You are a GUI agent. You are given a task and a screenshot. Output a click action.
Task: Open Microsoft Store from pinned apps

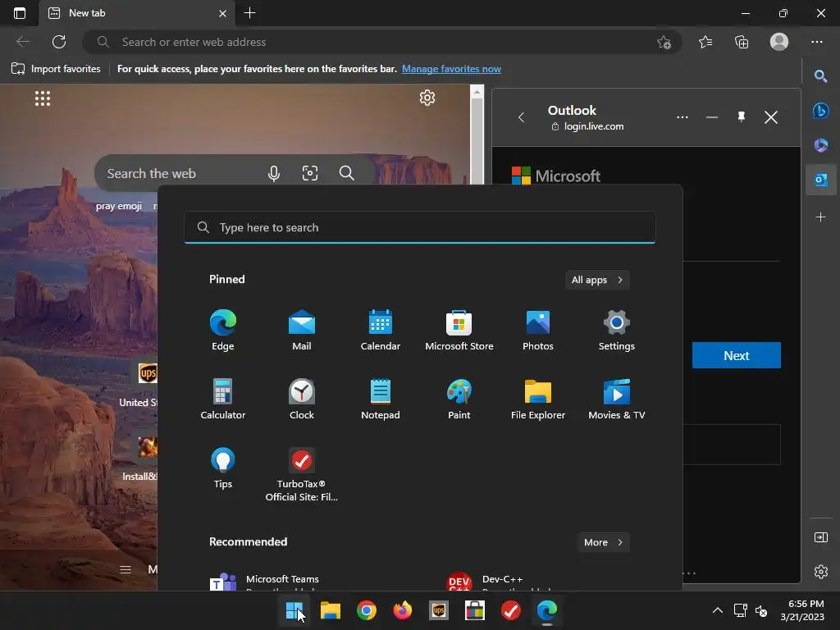(x=459, y=330)
